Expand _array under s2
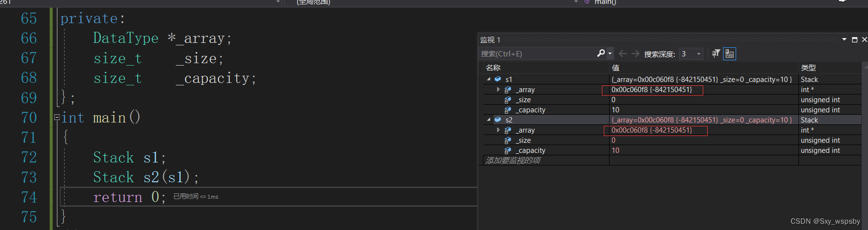Screen dimensions: 868x230 (498, 130)
